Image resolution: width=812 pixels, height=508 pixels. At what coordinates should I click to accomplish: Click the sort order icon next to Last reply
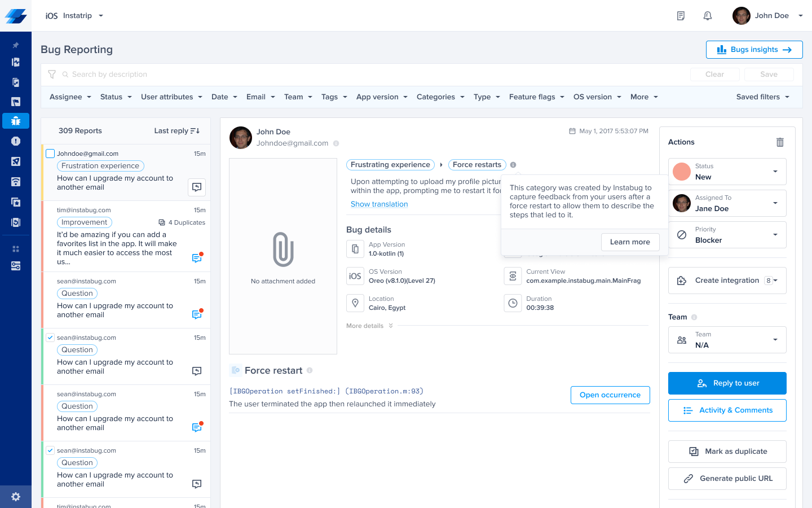click(195, 131)
